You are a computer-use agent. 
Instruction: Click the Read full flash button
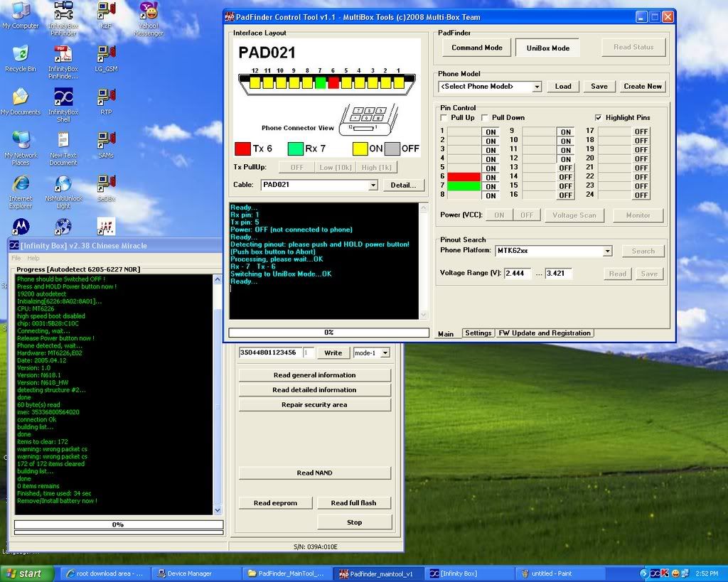[x=354, y=503]
